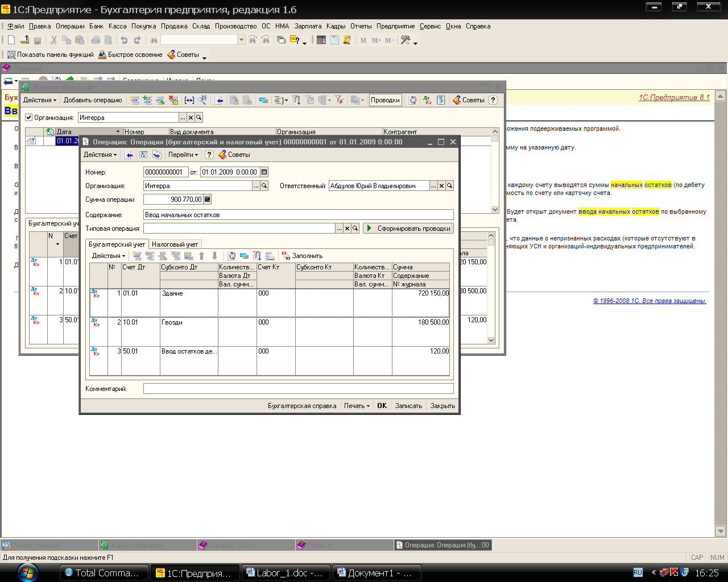Click find in list arrow icon in operation toolbar
Viewport: 728px width, 582px height.
130,155
